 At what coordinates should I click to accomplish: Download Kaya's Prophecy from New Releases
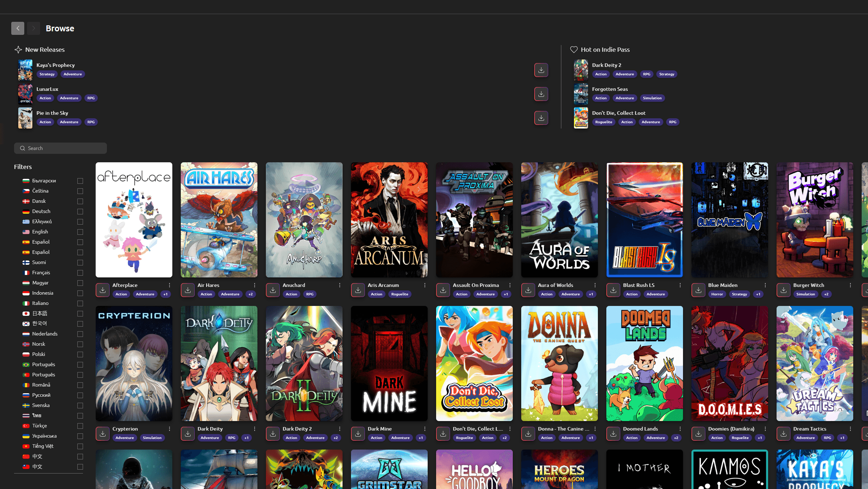[x=541, y=70]
